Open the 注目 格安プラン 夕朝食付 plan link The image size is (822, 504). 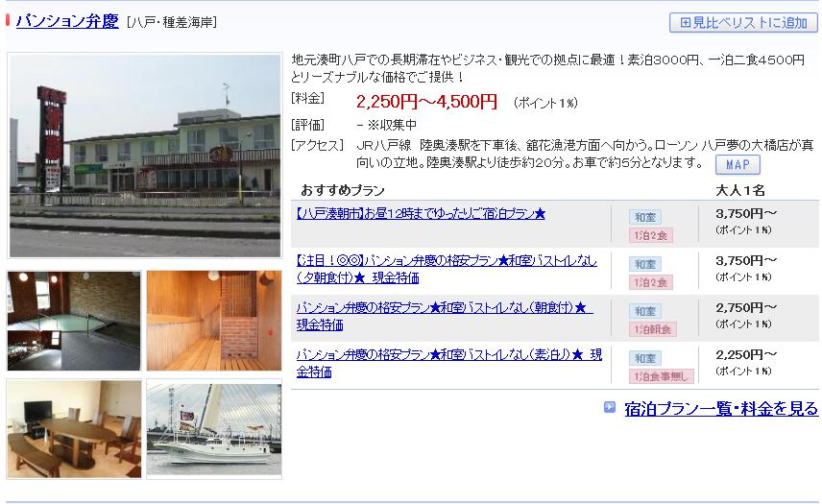tap(447, 269)
